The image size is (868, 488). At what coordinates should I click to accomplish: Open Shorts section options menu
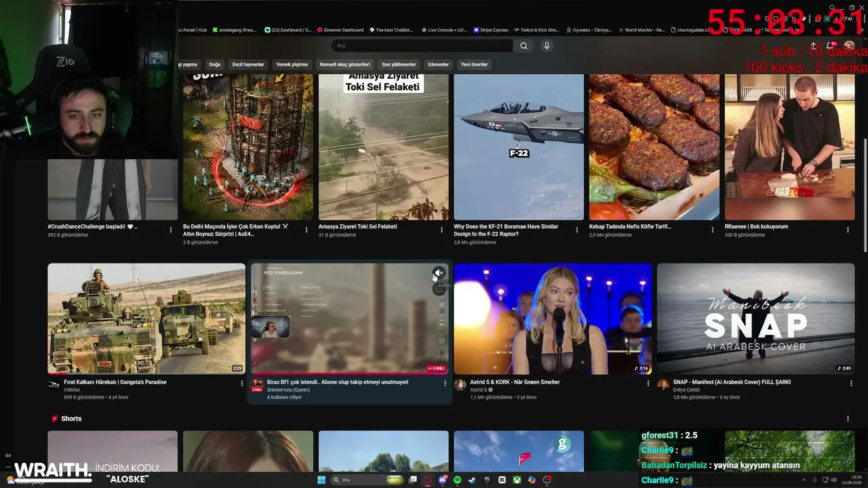(x=848, y=419)
